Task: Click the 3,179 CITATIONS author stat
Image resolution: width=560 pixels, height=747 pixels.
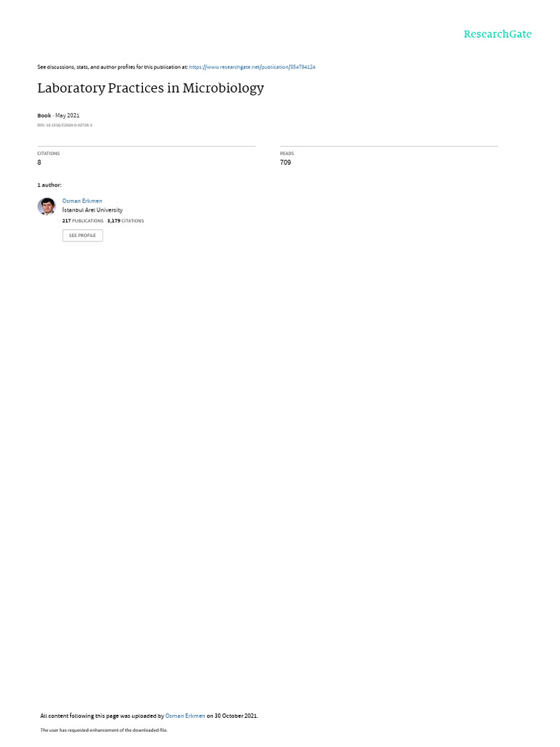Action: pyautogui.click(x=125, y=221)
